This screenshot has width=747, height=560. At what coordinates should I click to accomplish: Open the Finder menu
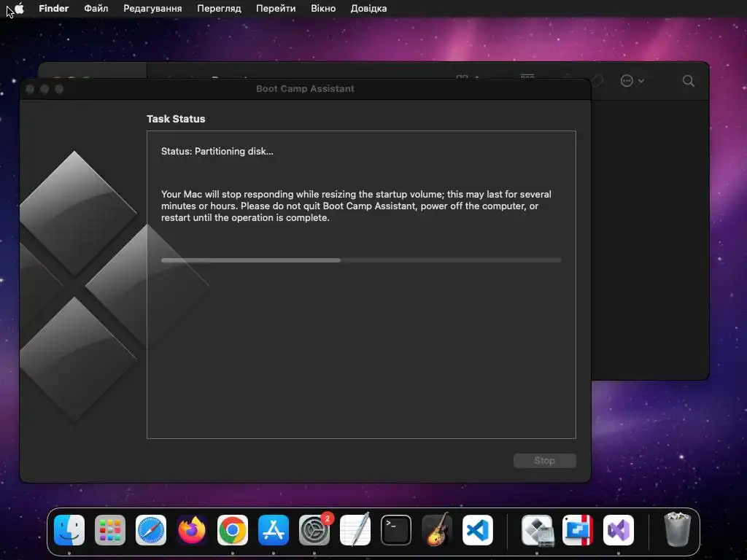54,8
